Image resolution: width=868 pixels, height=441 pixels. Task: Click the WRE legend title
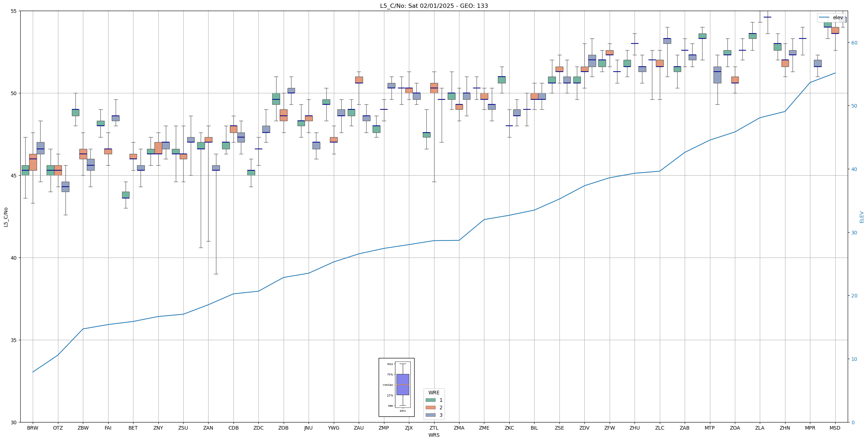[x=434, y=393]
